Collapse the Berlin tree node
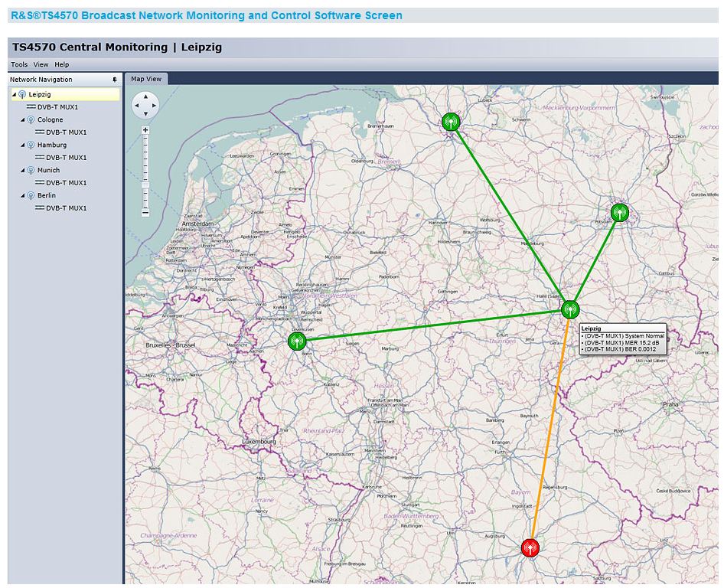Image resolution: width=724 pixels, height=588 pixels. tap(23, 196)
